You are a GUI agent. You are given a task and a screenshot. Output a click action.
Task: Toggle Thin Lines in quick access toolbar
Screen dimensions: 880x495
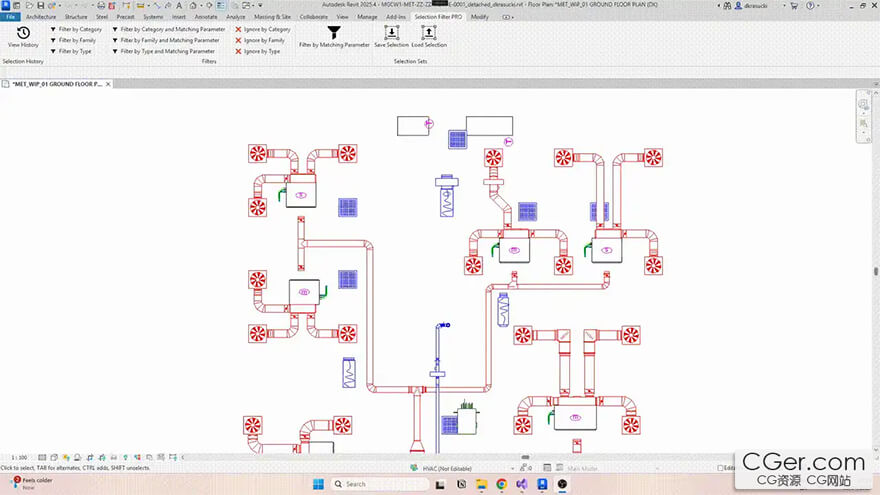[221, 6]
